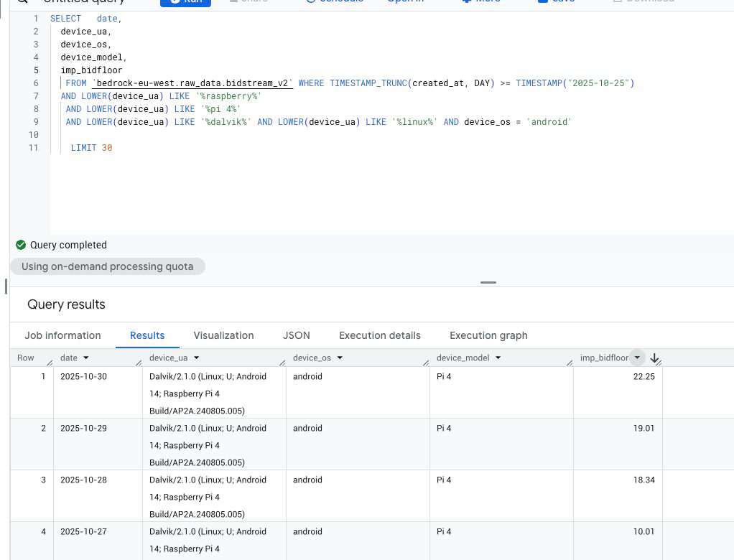Click the imp_bidfloor column header label
This screenshot has width=734, height=560.
point(604,358)
